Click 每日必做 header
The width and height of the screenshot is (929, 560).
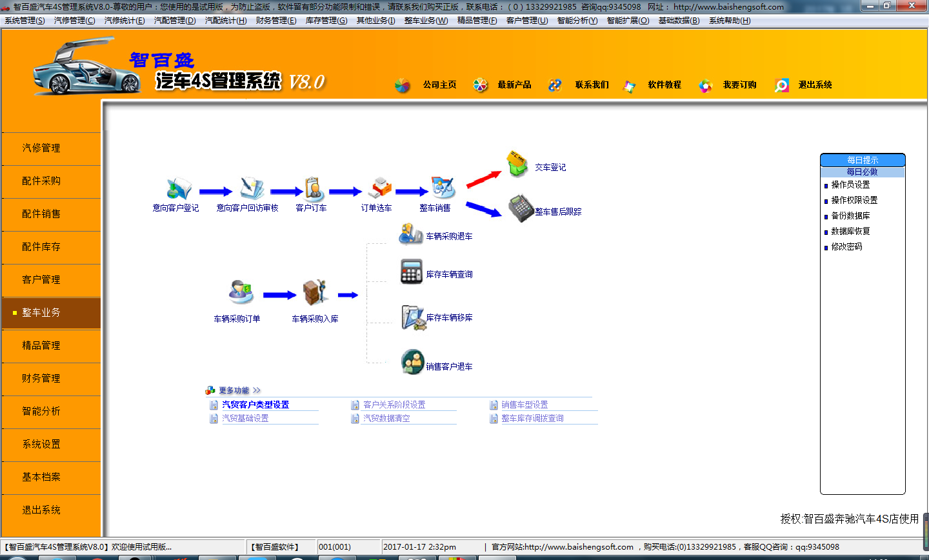tap(863, 172)
